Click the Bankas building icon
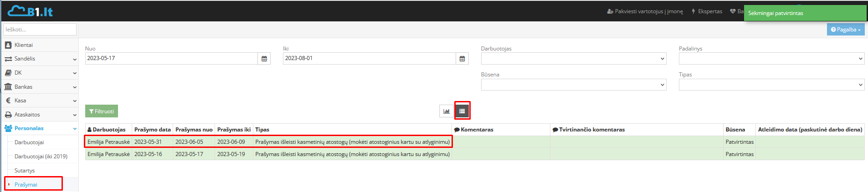 (8, 87)
